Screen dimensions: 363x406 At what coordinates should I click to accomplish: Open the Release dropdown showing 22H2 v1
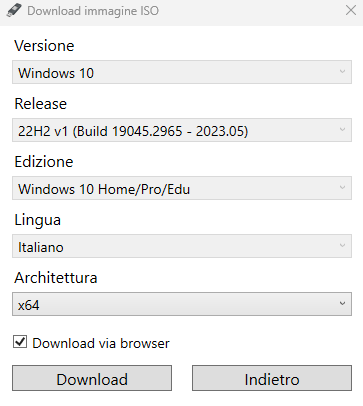(x=182, y=130)
